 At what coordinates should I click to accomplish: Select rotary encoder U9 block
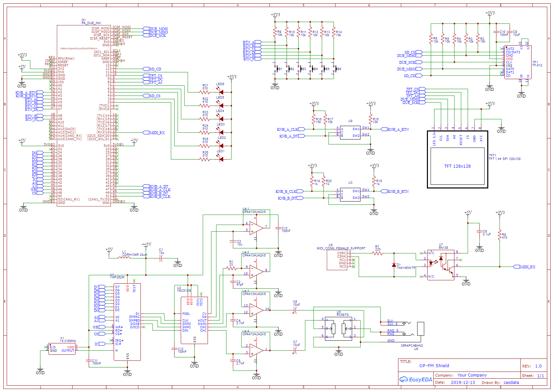(x=350, y=132)
